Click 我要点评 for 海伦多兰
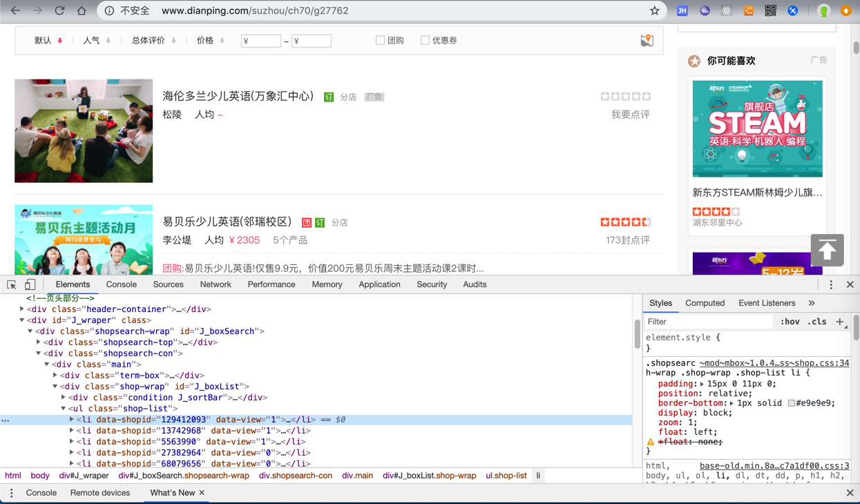 click(x=630, y=115)
